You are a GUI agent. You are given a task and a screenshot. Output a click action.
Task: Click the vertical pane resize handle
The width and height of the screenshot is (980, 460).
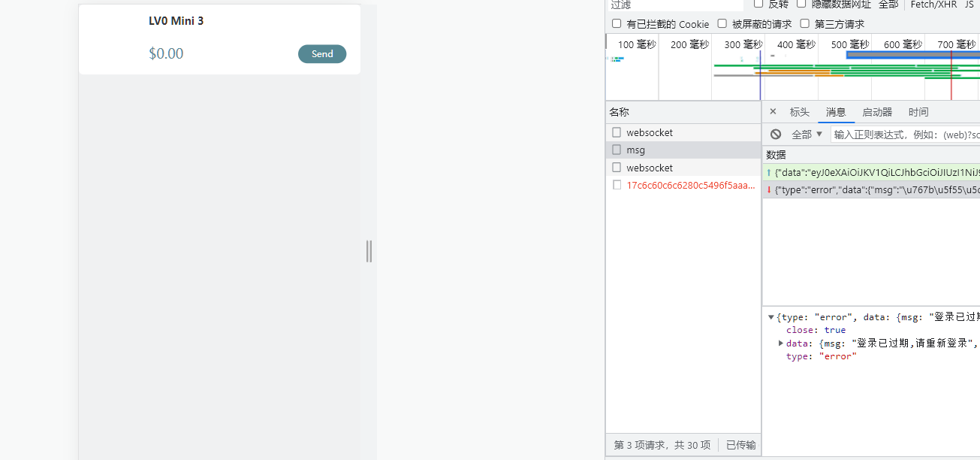369,251
